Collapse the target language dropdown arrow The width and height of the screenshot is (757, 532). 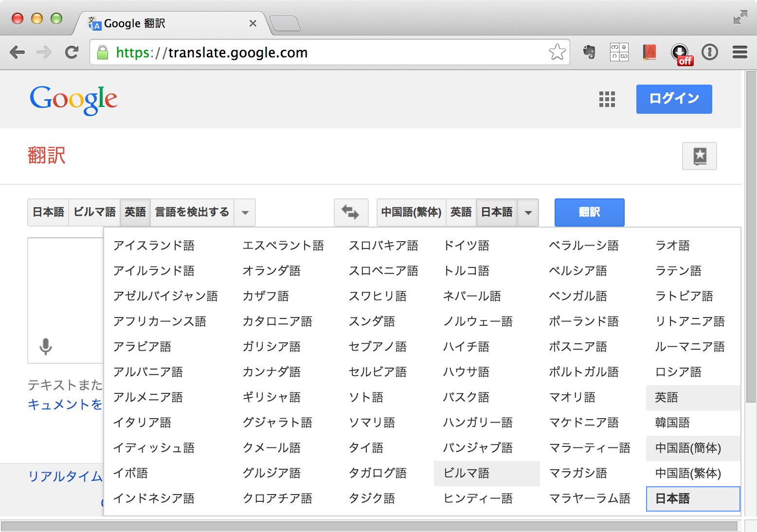coord(528,213)
